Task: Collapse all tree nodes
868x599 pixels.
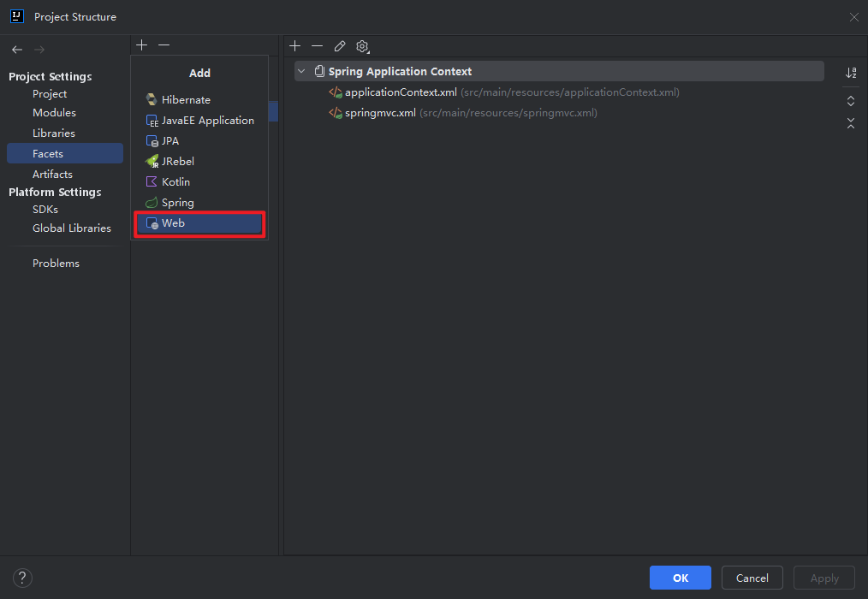Action: tap(851, 123)
